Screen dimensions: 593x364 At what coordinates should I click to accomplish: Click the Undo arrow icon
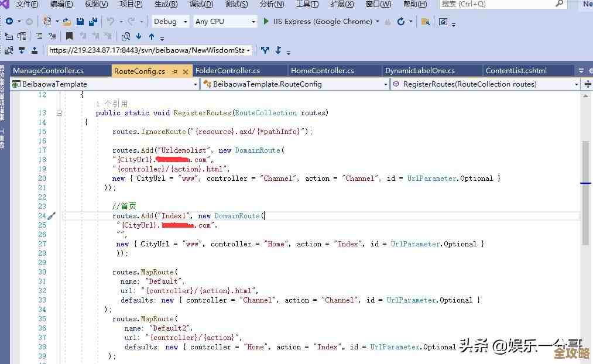109,22
